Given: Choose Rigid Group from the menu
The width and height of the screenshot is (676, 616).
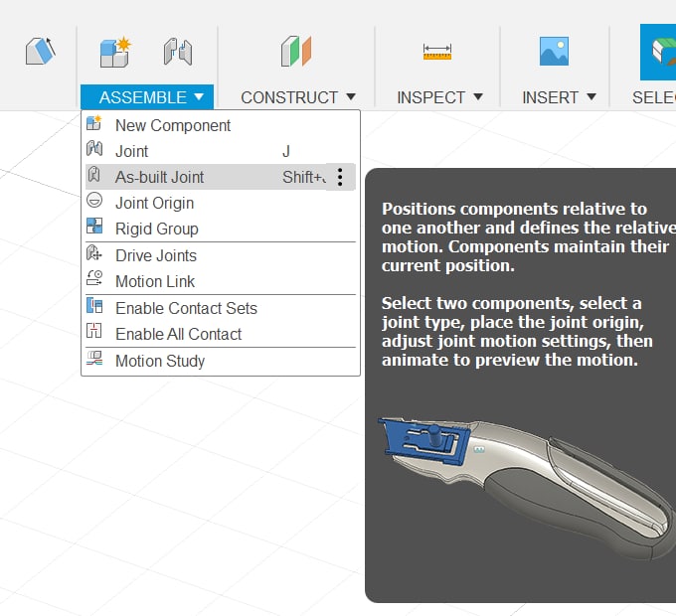Looking at the screenshot, I should coord(221,229).
